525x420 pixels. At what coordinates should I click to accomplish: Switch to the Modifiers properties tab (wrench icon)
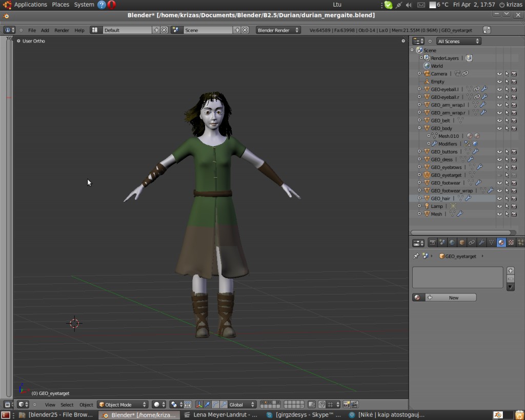coord(481,242)
